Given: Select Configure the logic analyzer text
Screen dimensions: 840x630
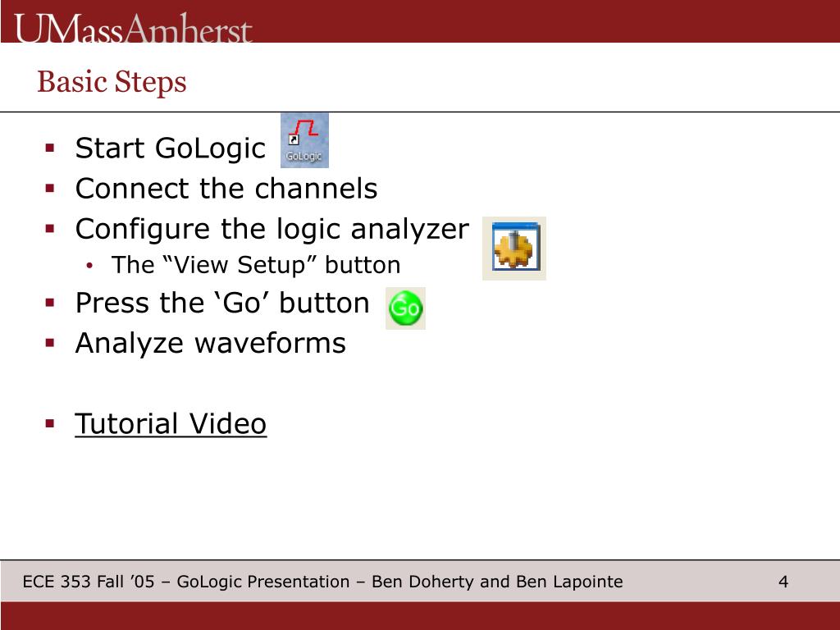Looking at the screenshot, I should [x=272, y=230].
